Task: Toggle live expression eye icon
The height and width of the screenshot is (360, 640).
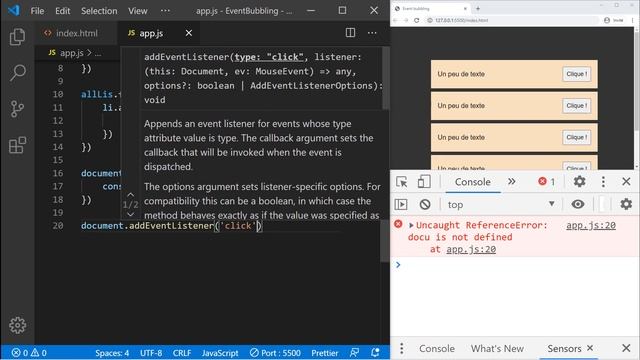Action: click(x=578, y=204)
